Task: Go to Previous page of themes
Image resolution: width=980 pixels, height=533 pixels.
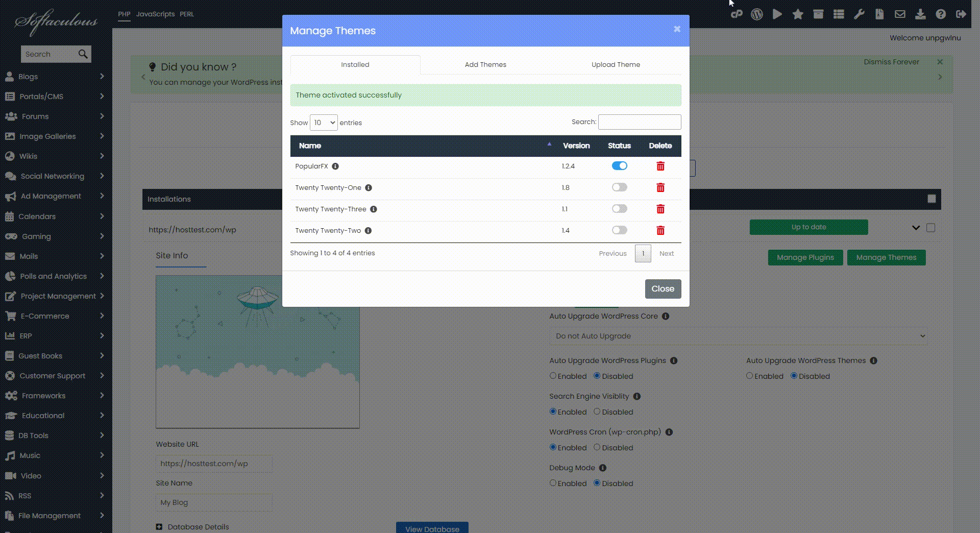Action: tap(612, 254)
